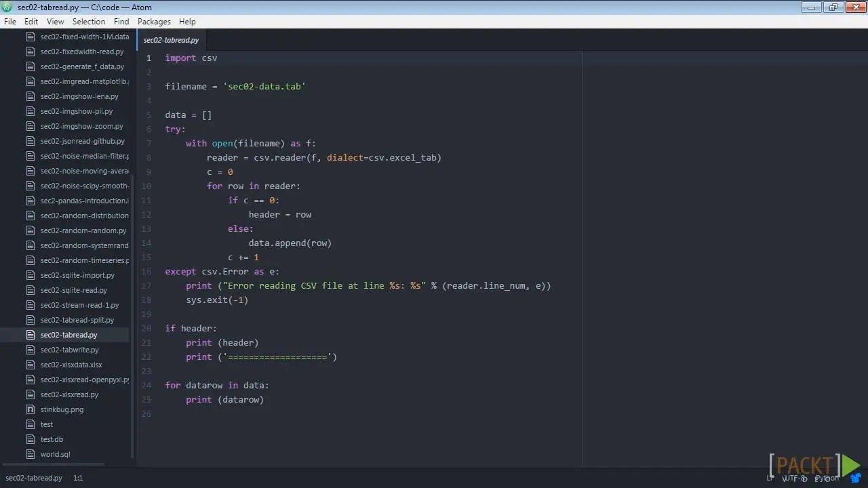The height and width of the screenshot is (488, 868).
Task: Select the sec2-pandas-introduction file in the tree
Action: click(84, 201)
